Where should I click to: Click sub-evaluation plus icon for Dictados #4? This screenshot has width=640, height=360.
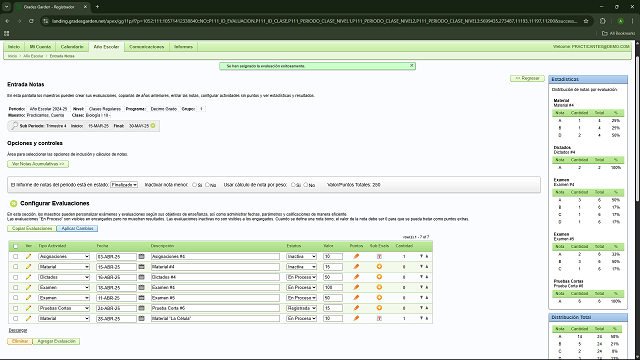[x=379, y=277]
